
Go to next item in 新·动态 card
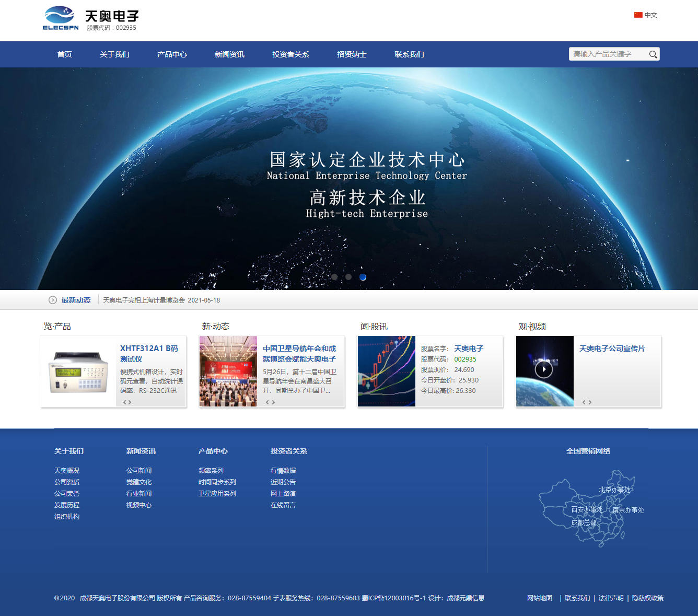(x=273, y=402)
